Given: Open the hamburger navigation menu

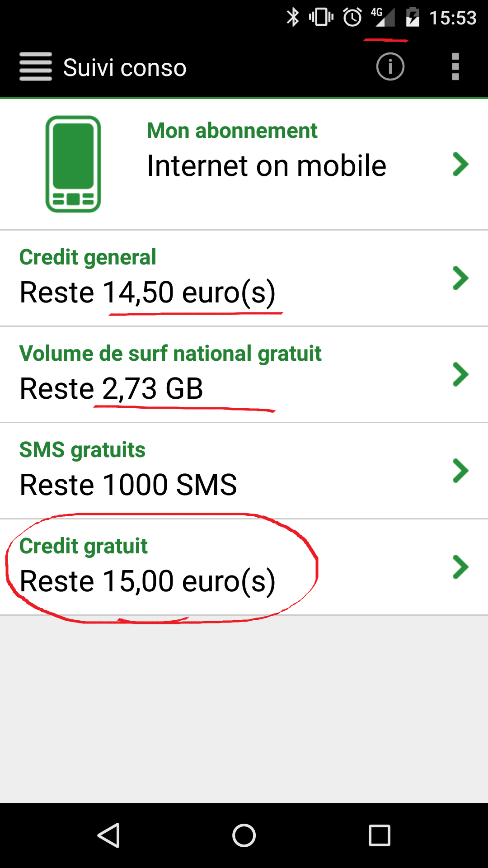Looking at the screenshot, I should pyautogui.click(x=36, y=67).
